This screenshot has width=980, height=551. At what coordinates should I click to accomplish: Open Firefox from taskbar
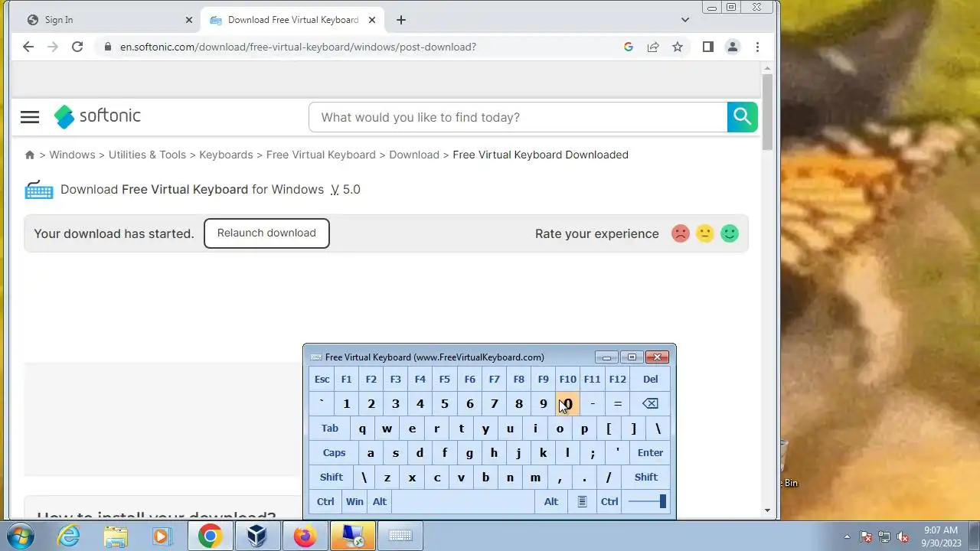pos(305,536)
